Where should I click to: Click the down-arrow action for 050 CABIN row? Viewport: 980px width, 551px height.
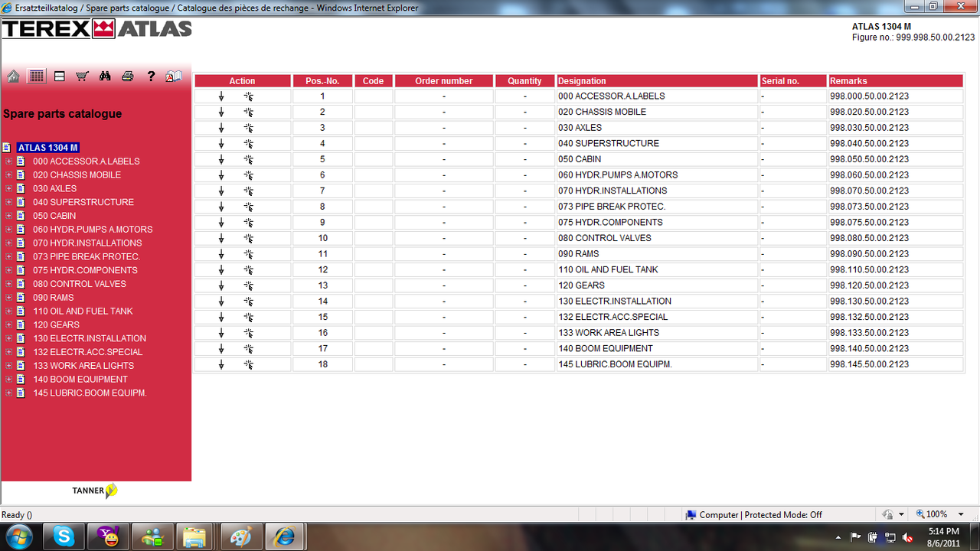(x=221, y=159)
